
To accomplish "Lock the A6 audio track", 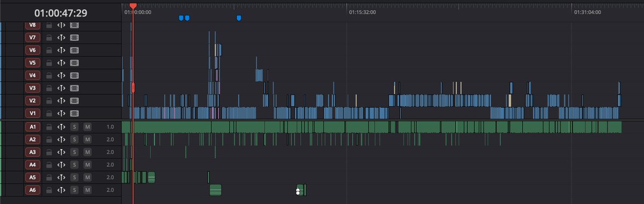I will (49, 190).
